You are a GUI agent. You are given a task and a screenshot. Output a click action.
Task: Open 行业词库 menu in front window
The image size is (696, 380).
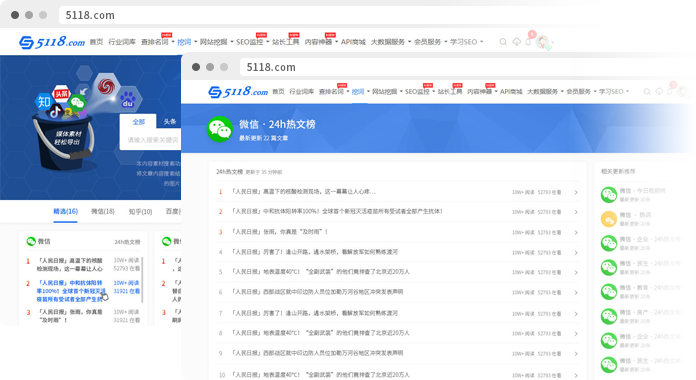click(301, 91)
